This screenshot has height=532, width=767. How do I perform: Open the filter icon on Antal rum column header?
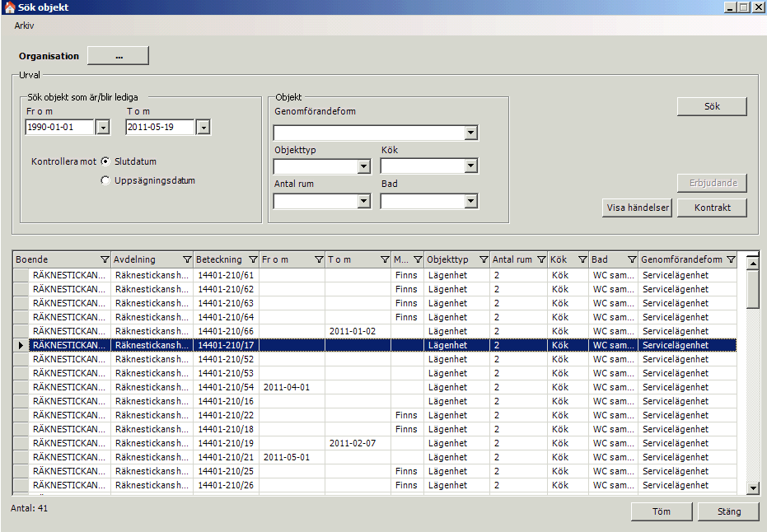click(541, 259)
